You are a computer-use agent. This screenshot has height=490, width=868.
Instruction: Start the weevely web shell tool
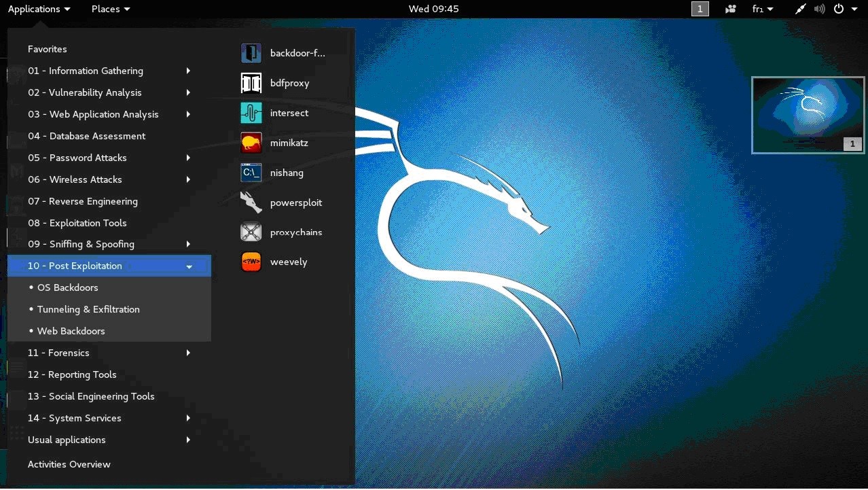tap(288, 262)
